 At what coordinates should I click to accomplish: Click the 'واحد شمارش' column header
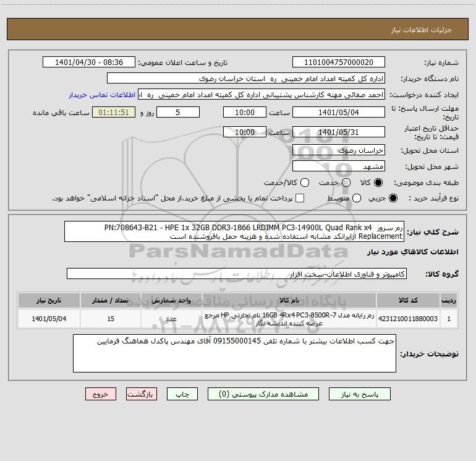click(x=171, y=300)
